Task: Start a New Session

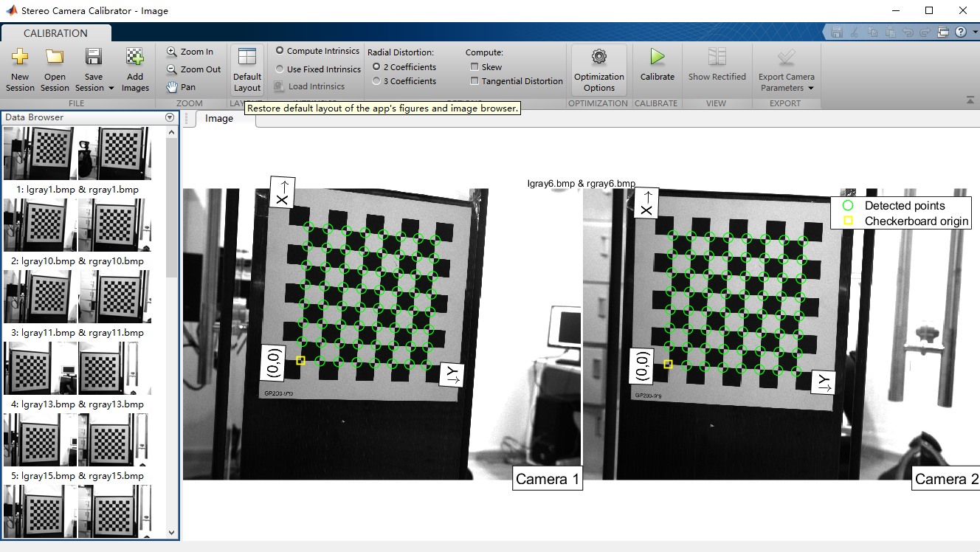Action: point(19,69)
